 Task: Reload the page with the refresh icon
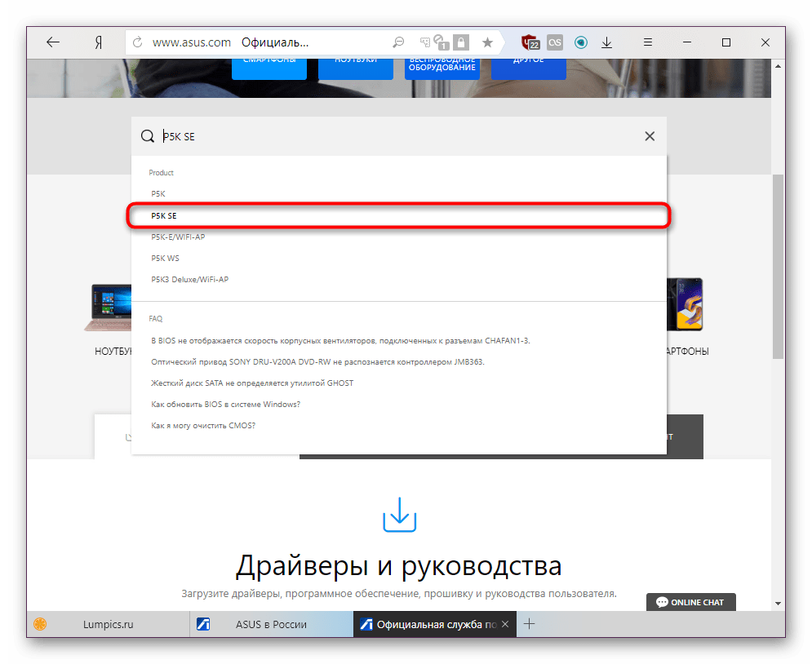[137, 42]
